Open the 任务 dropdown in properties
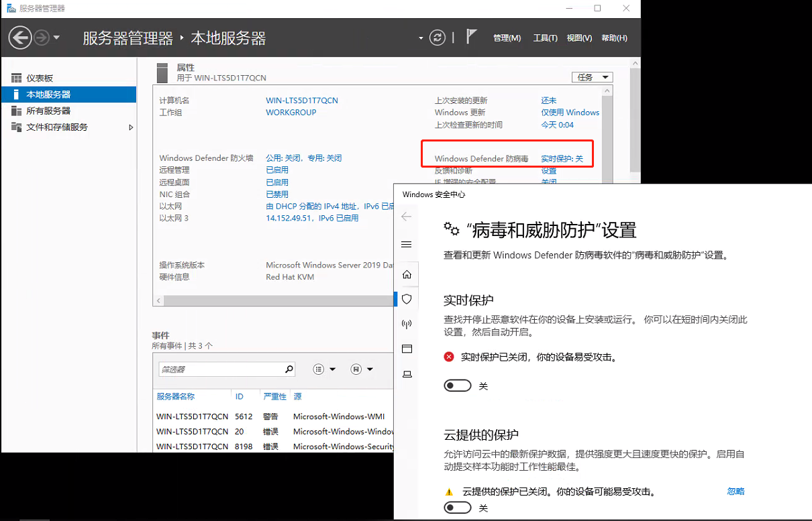812x521 pixels. tap(592, 77)
